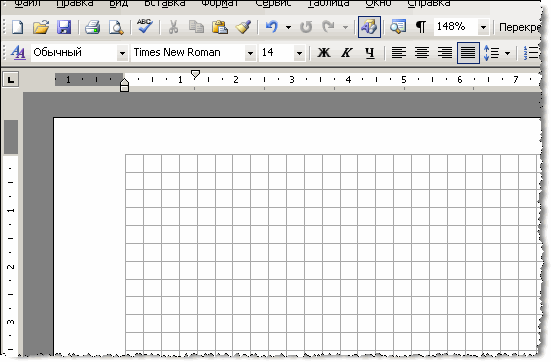Toggle underline formatting Ч
551x362 pixels.
(x=369, y=53)
